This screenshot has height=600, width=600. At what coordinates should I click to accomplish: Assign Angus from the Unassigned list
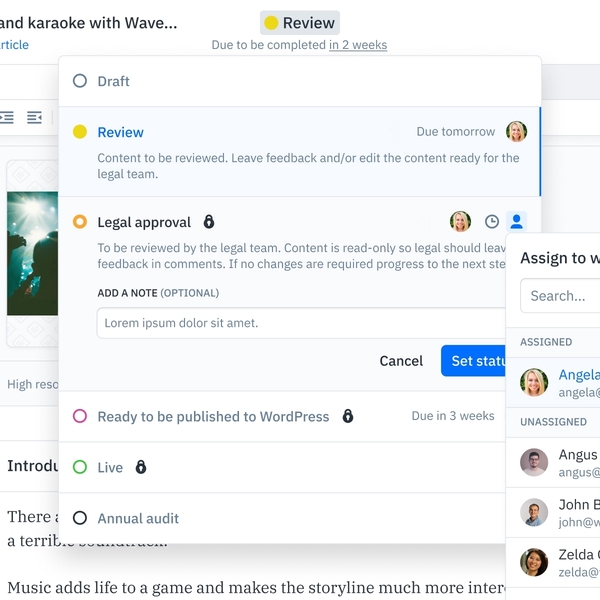pyautogui.click(x=553, y=462)
